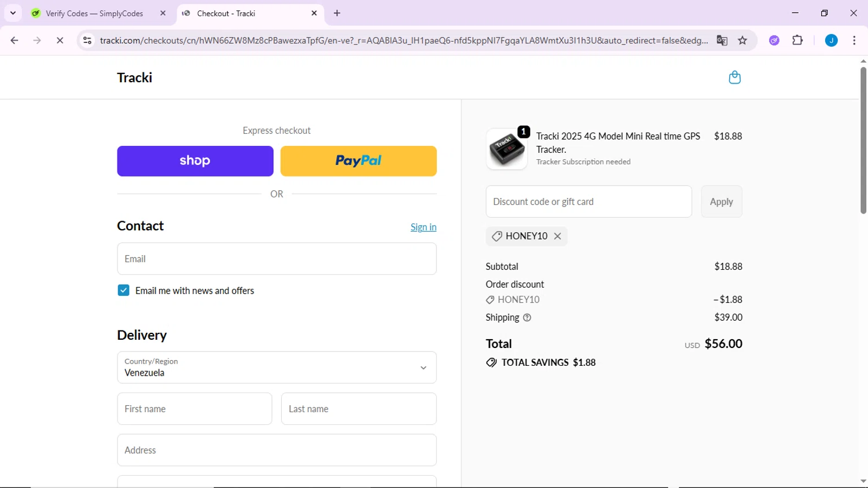Viewport: 868px width, 488px height.
Task: Click the page vertical scrollbar thumb
Action: pyautogui.click(x=863, y=140)
